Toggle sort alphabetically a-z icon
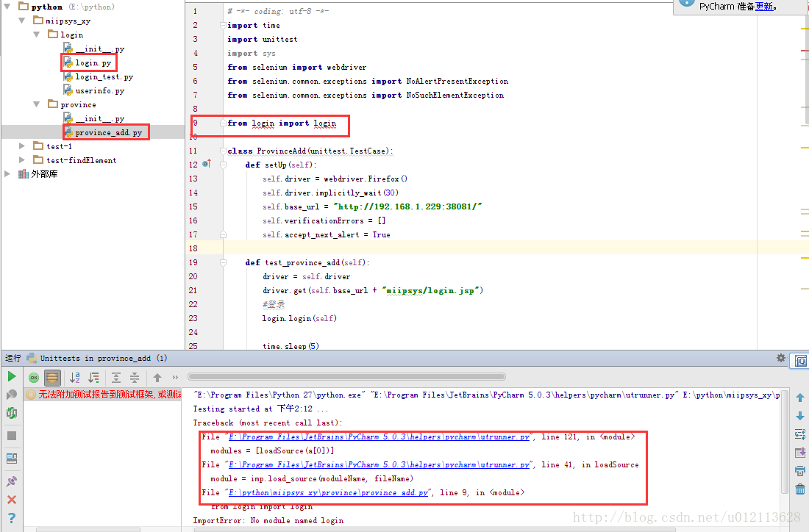The width and height of the screenshot is (809, 532). 75,378
